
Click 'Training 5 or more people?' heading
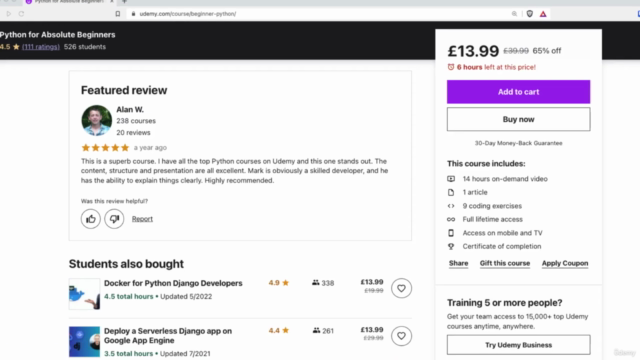(x=504, y=303)
